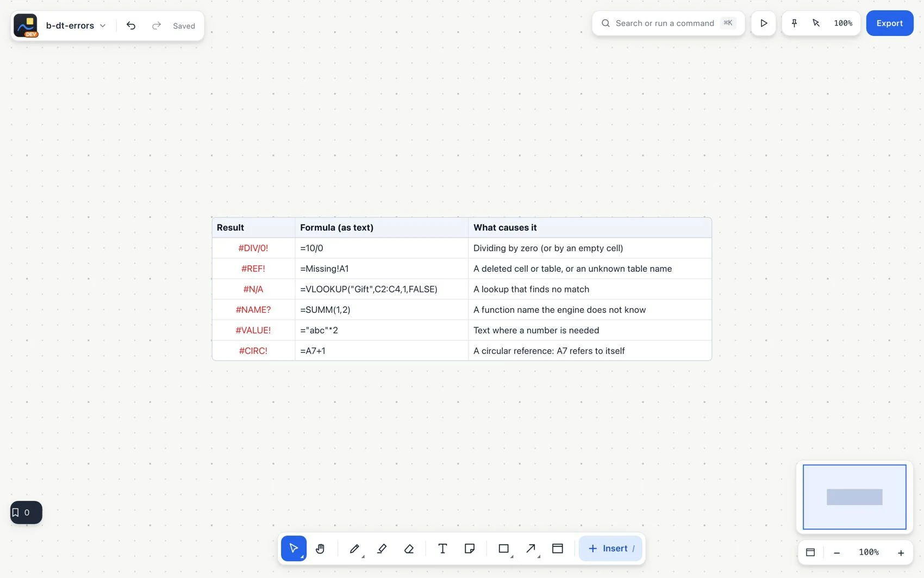Focus the Search or run a command field

coord(669,23)
